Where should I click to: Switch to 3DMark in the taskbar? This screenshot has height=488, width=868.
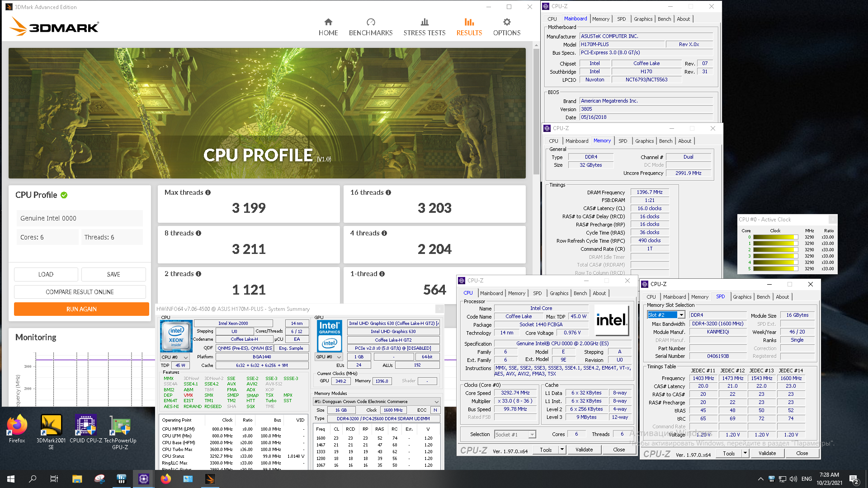point(210,479)
